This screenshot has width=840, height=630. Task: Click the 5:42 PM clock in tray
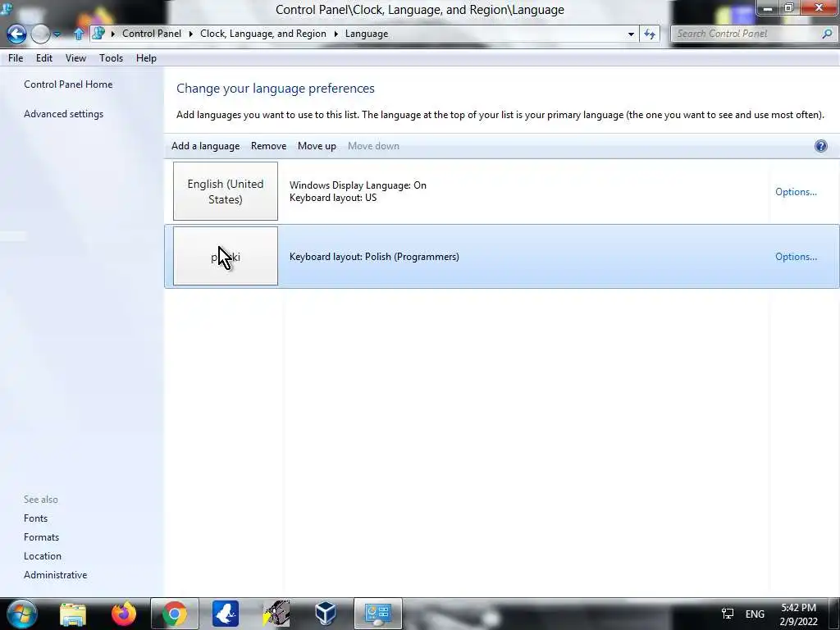point(799,608)
